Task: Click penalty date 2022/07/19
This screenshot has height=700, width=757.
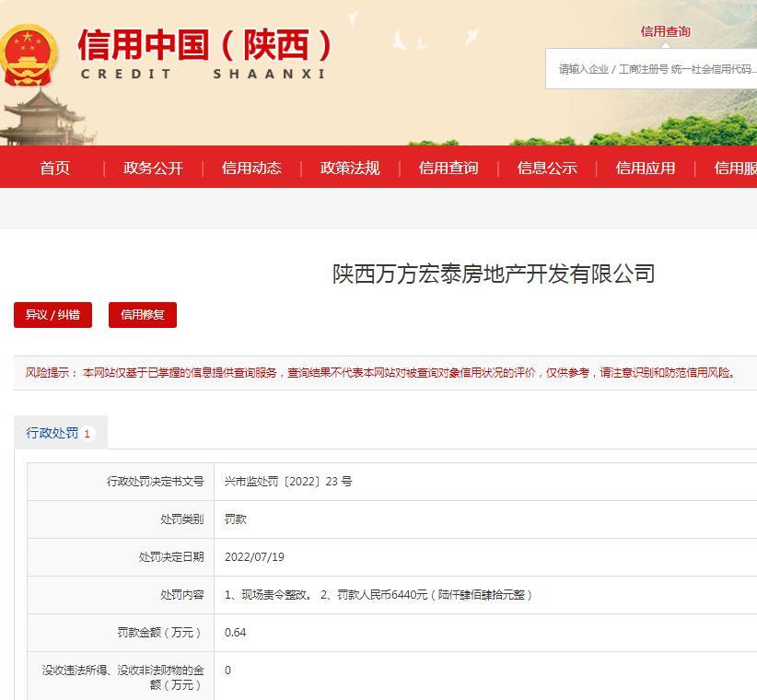Action: pos(254,557)
